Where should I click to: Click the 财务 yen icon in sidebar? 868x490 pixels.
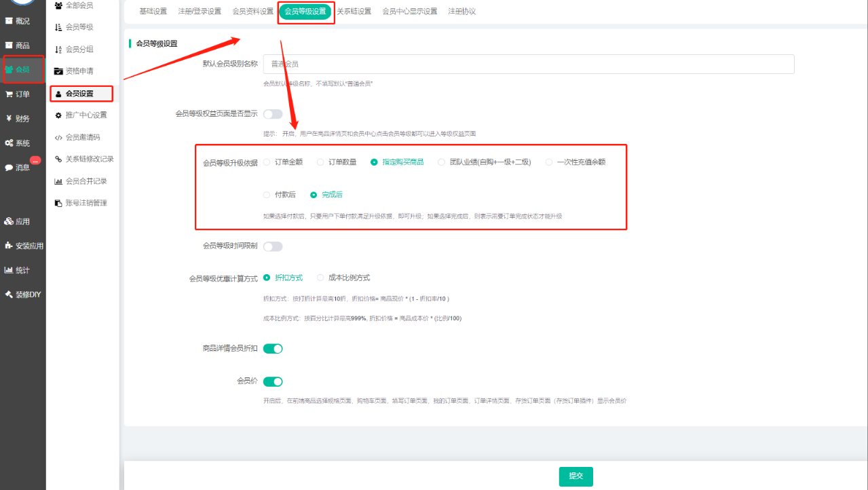9,119
